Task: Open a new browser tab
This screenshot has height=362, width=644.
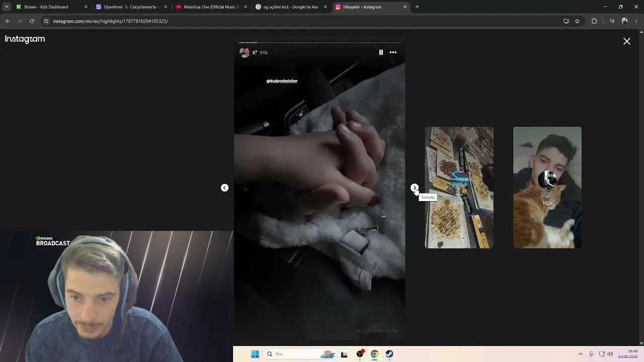Action: [417, 7]
